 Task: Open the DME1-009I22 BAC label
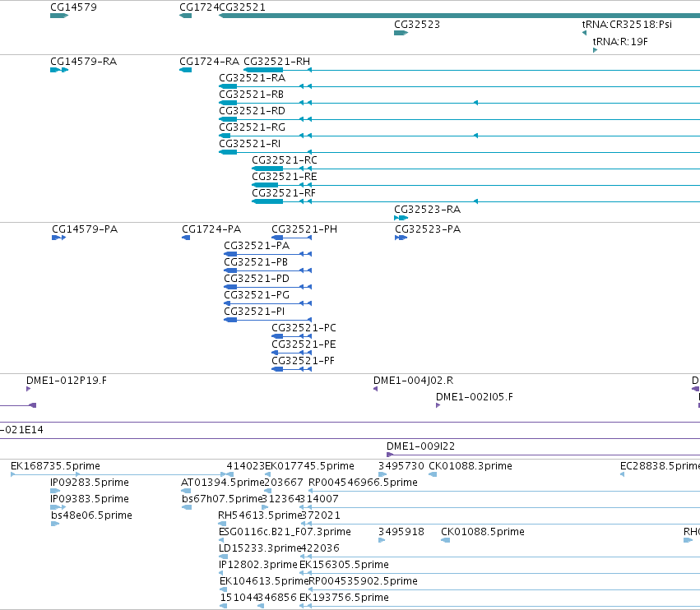(x=420, y=446)
